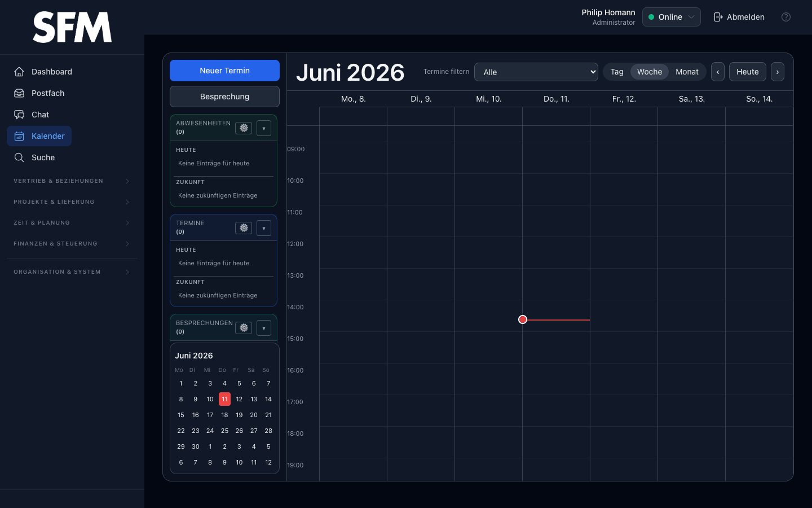812x508 pixels.
Task: Select day 21 in mini calendar
Action: click(x=268, y=415)
